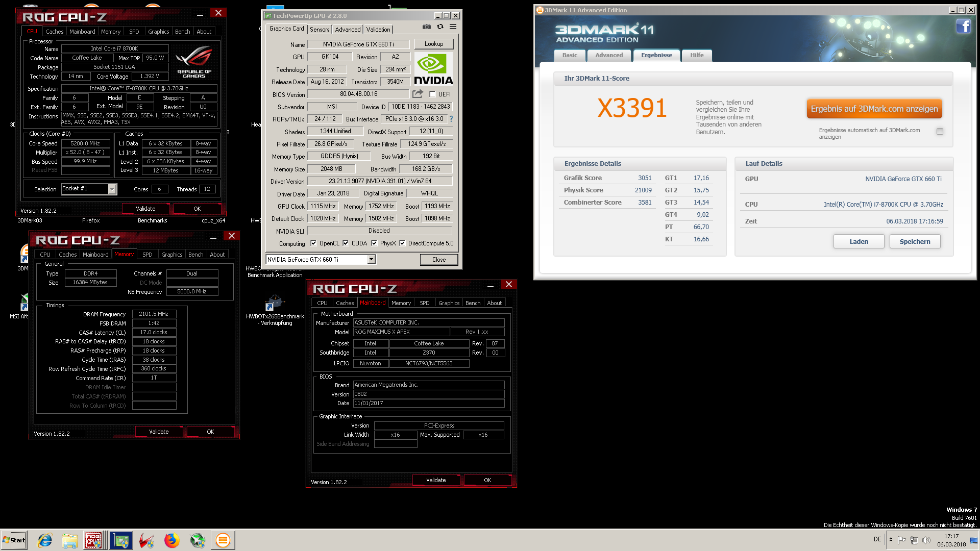Viewport: 980px width, 551px height.
Task: Click the Grafik Score value 3051
Action: [645, 178]
